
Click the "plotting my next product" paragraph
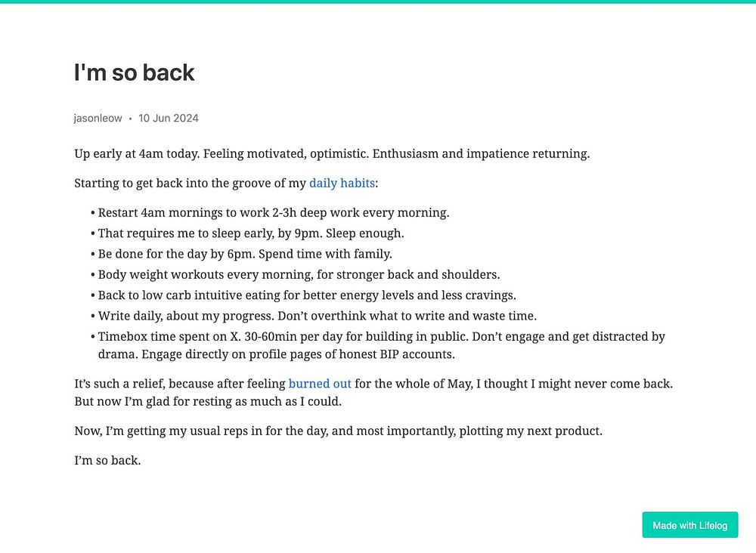click(338, 431)
